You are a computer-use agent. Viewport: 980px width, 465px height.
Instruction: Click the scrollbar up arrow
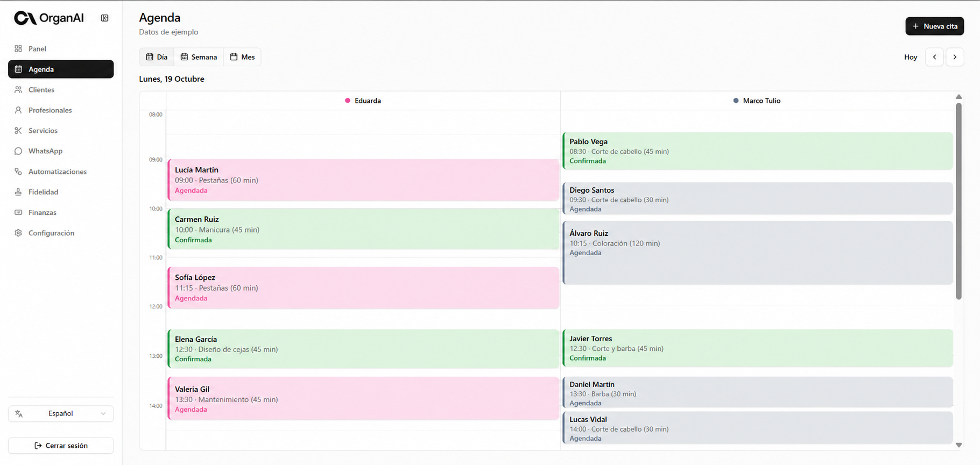958,97
